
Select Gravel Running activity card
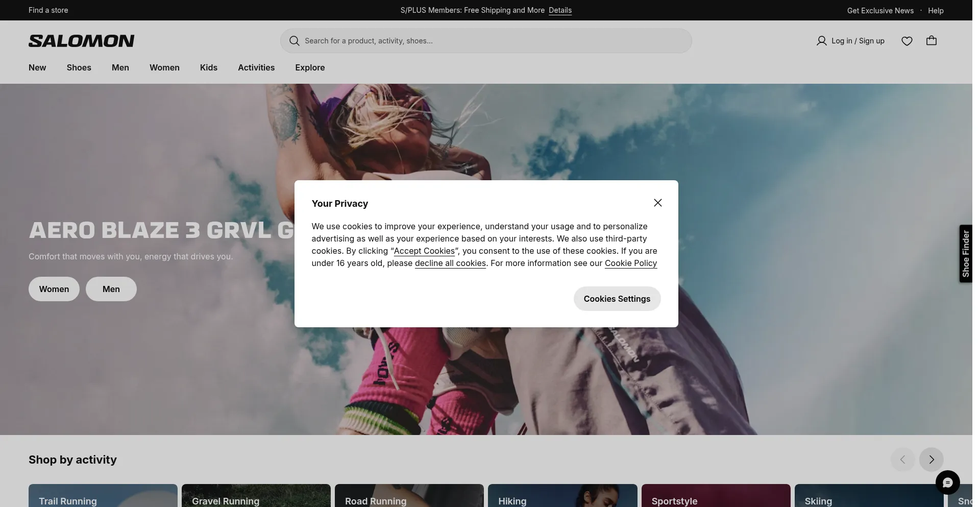256,496
